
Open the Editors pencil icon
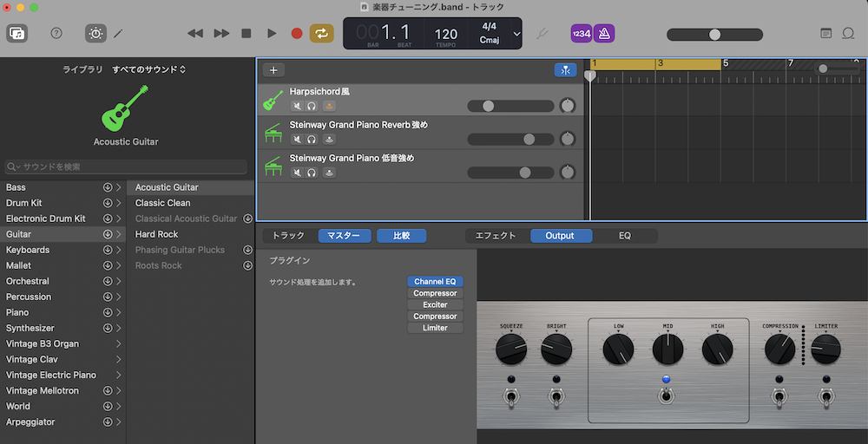119,34
